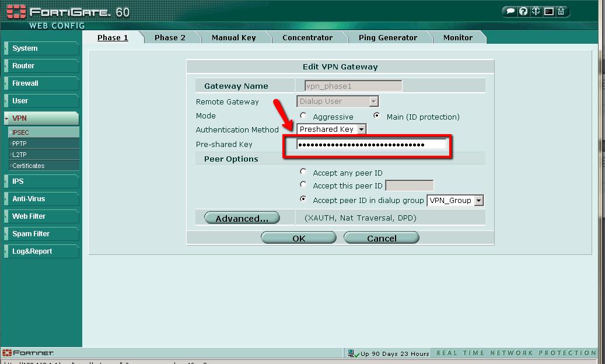Click the Gateway Name field
The width and height of the screenshot is (605, 364).
(353, 86)
